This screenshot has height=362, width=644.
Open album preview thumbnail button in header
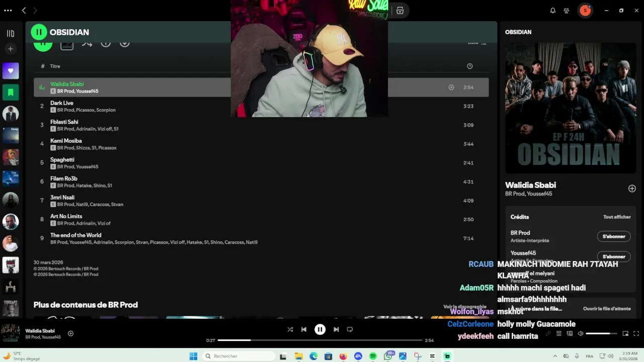pyautogui.click(x=67, y=45)
